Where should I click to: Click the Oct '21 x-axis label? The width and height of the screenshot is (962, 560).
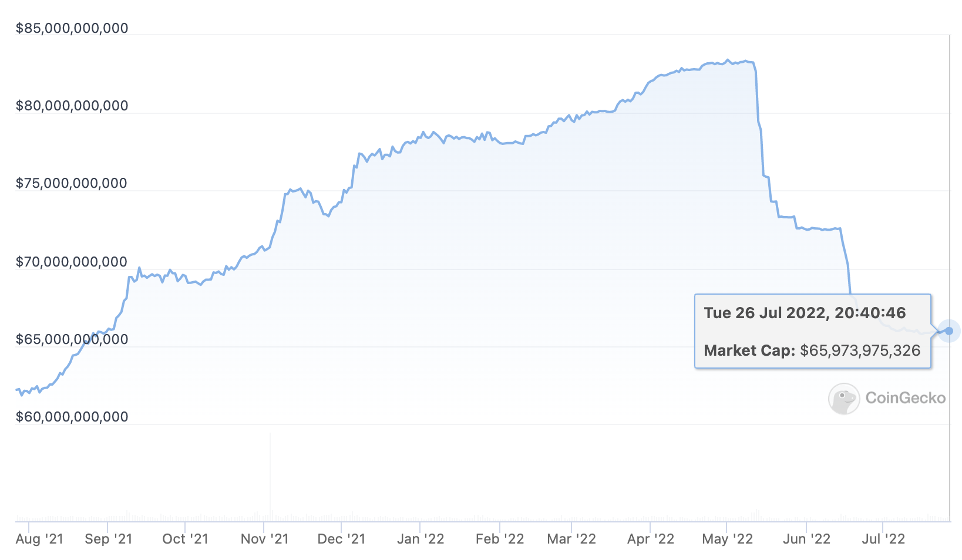(x=185, y=539)
